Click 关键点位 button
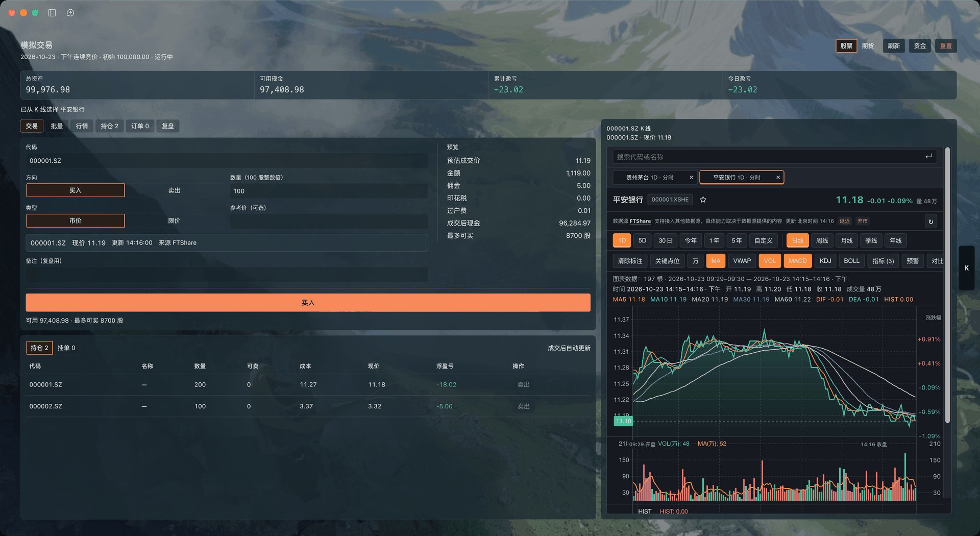980x536 pixels. (x=667, y=261)
